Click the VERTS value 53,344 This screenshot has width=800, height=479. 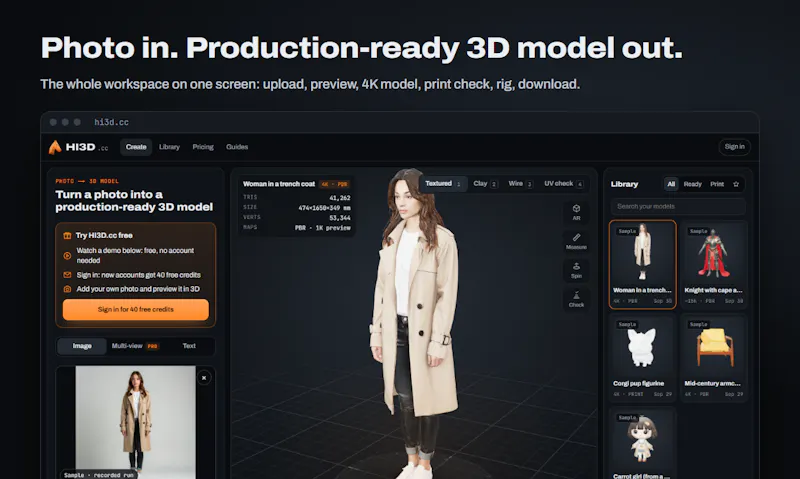point(340,218)
